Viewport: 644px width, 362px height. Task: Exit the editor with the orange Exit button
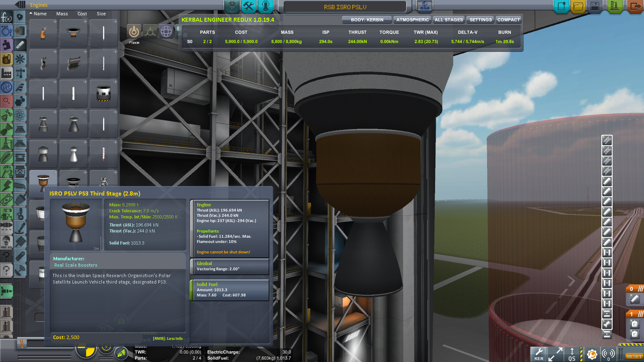[x=635, y=6]
